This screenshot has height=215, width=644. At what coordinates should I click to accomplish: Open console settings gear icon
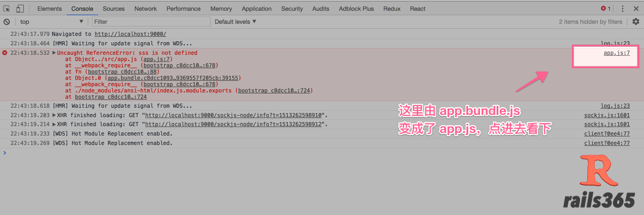[635, 22]
